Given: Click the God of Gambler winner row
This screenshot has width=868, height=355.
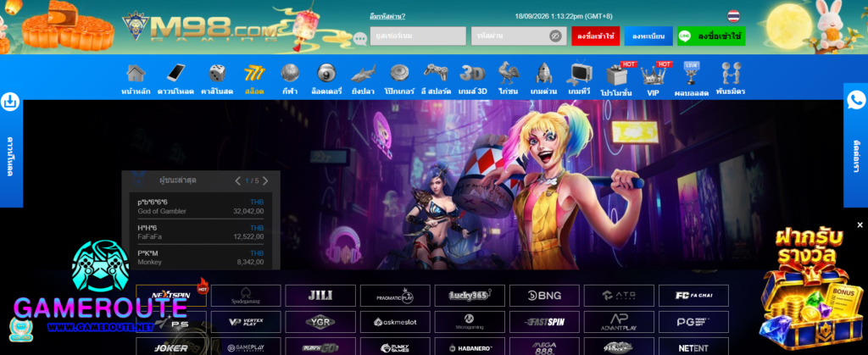Looking at the screenshot, I should 200,206.
